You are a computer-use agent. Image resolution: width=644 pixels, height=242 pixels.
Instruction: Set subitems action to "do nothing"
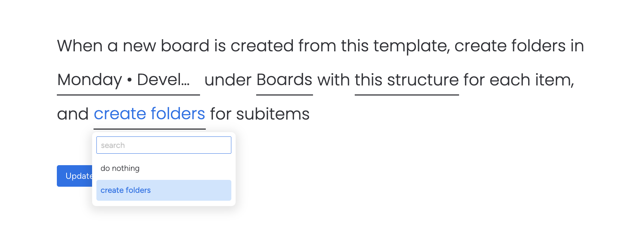120,168
